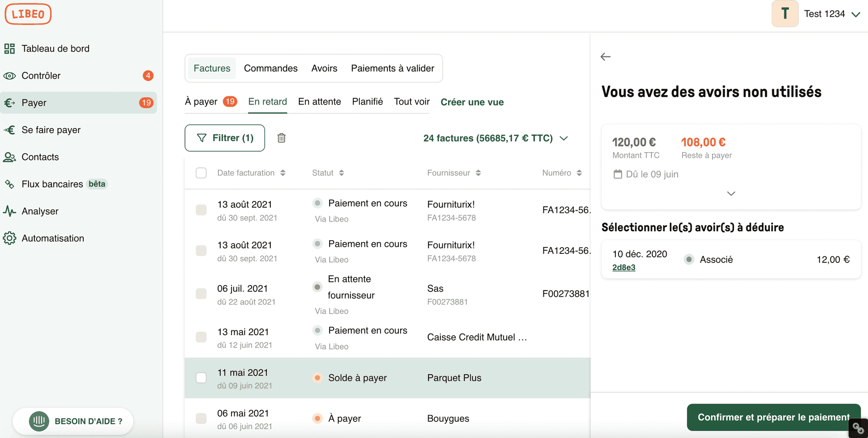
Task: Open Flux bancaires beta feature
Action: pyautogui.click(x=52, y=184)
